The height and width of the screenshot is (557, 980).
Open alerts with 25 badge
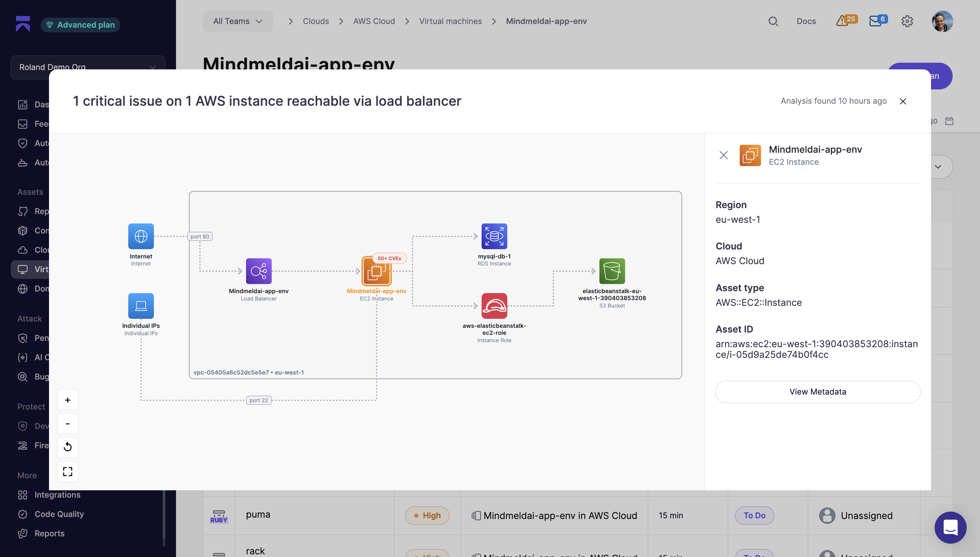[x=846, y=20]
